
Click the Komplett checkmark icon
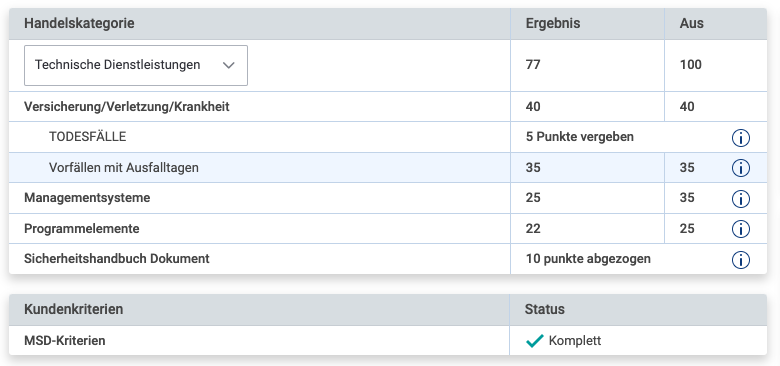click(x=534, y=341)
